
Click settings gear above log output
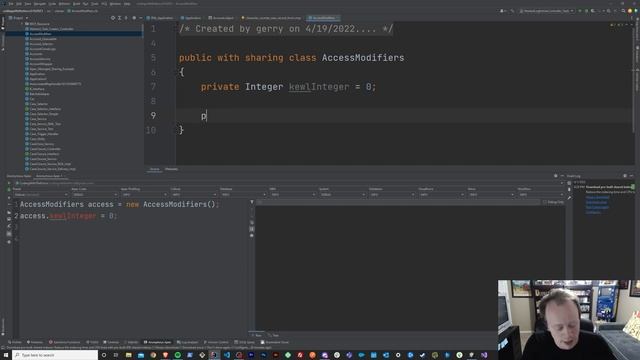coord(556,176)
